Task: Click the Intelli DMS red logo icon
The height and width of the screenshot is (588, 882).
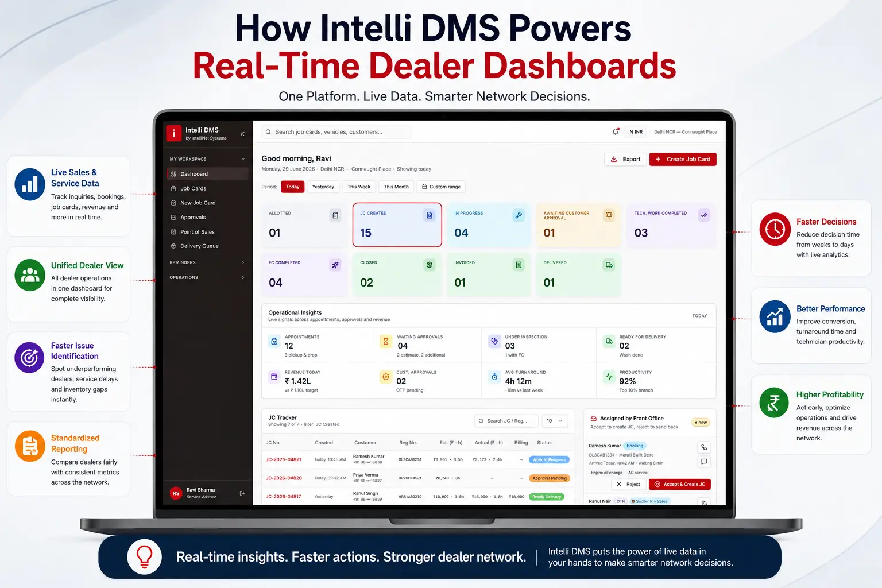Action: point(174,133)
